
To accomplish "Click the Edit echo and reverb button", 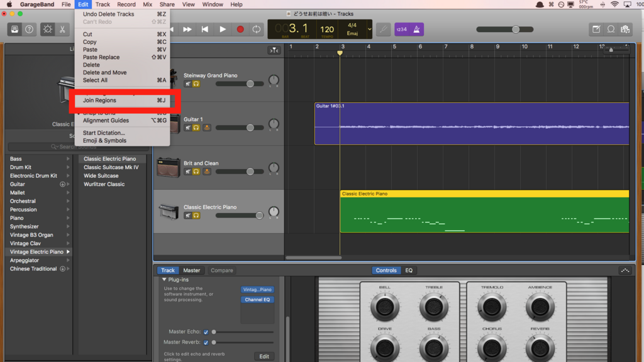I will [264, 356].
